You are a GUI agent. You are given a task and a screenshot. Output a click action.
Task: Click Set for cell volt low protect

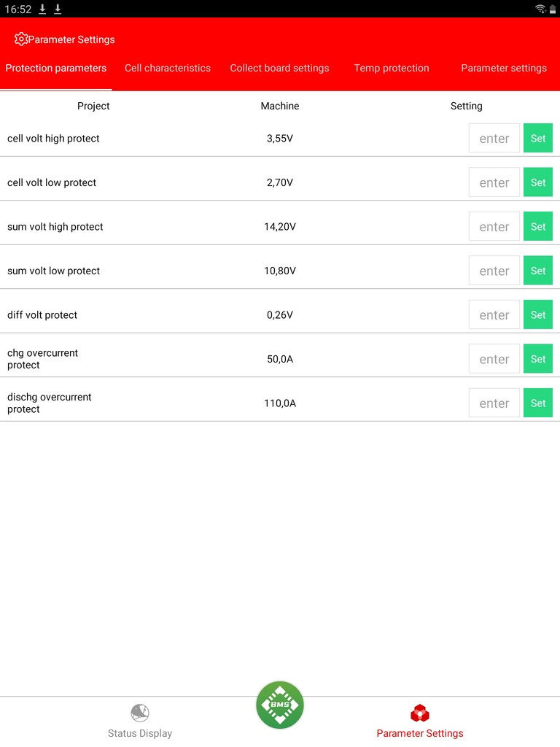(538, 182)
